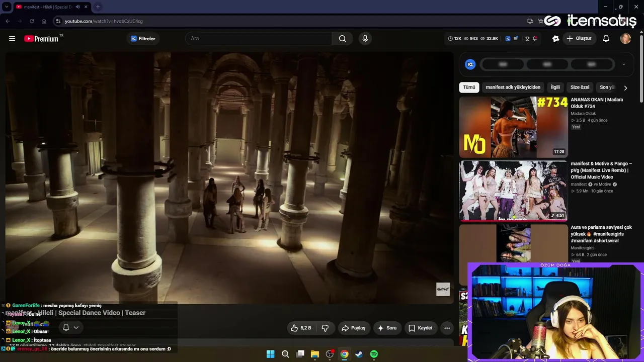Start voice search with the microphone

365,39
